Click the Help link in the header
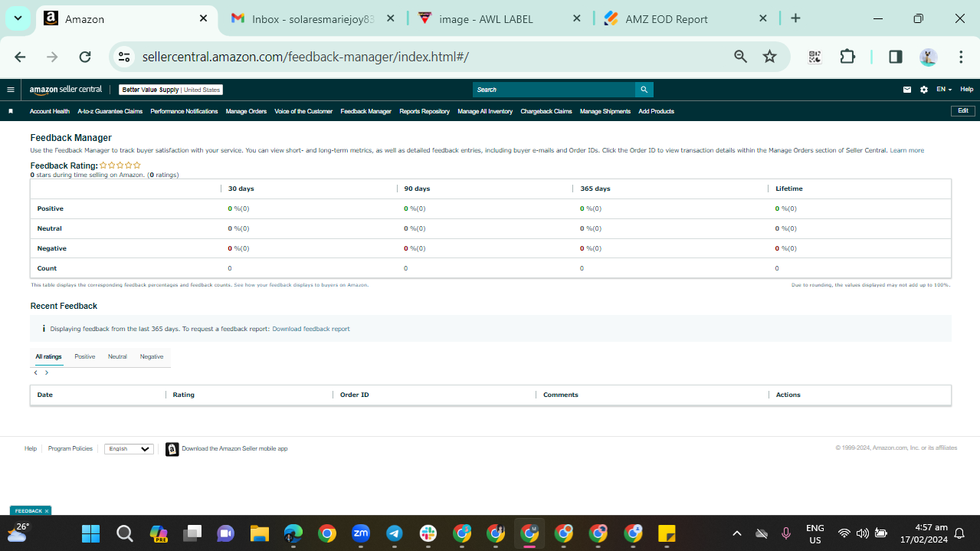 tap(967, 90)
